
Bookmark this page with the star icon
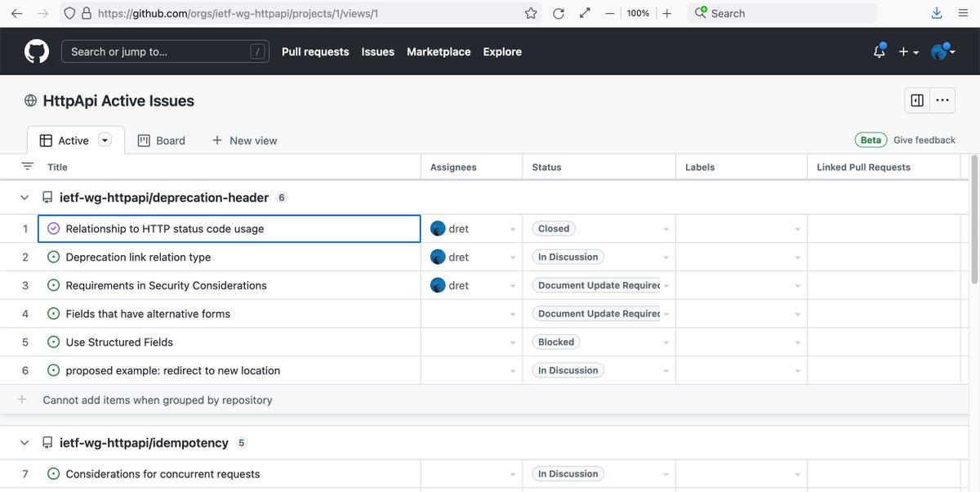[531, 13]
